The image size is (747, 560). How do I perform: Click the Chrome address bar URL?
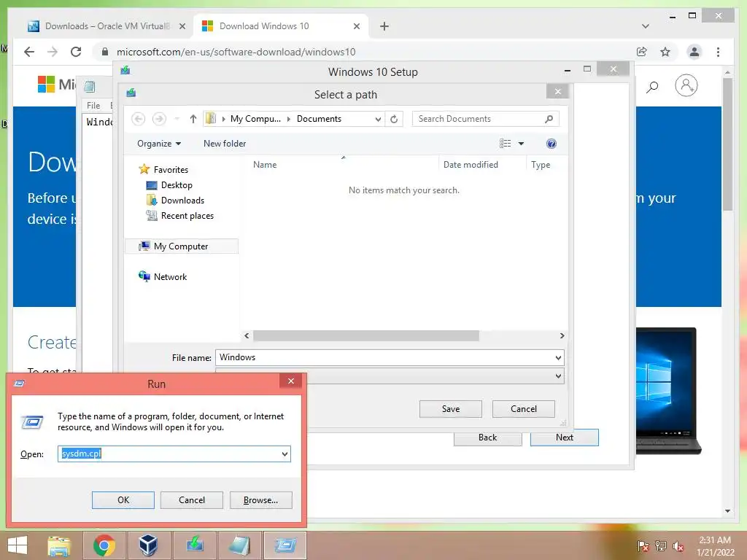click(236, 52)
